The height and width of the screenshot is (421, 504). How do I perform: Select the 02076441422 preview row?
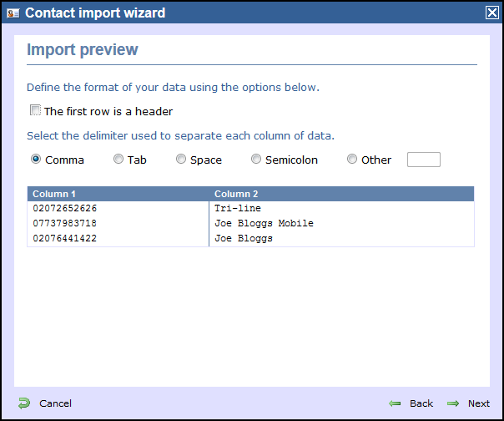pyautogui.click(x=250, y=239)
